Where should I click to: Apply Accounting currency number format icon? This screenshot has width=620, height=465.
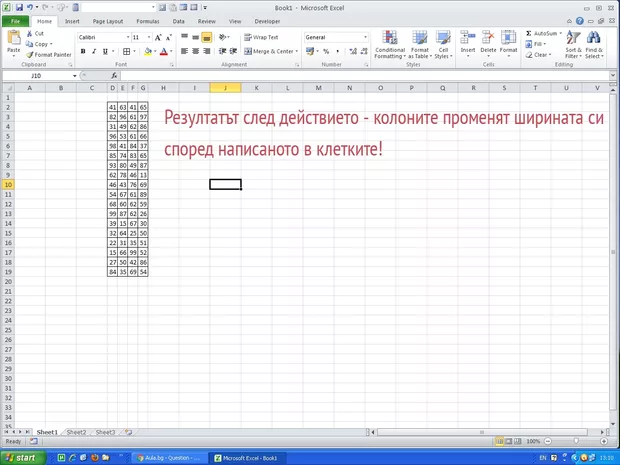tap(310, 51)
